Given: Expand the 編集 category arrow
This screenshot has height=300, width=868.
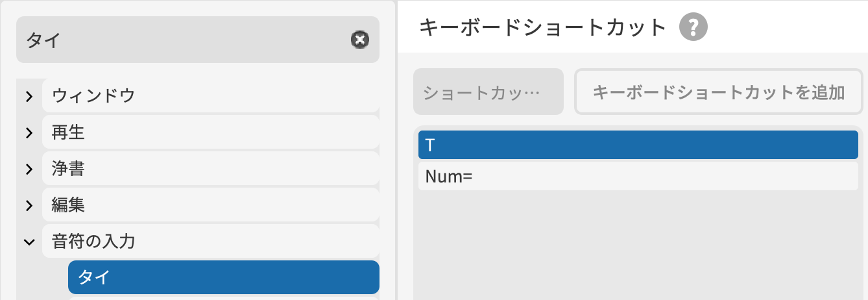Looking at the screenshot, I should click(x=29, y=206).
